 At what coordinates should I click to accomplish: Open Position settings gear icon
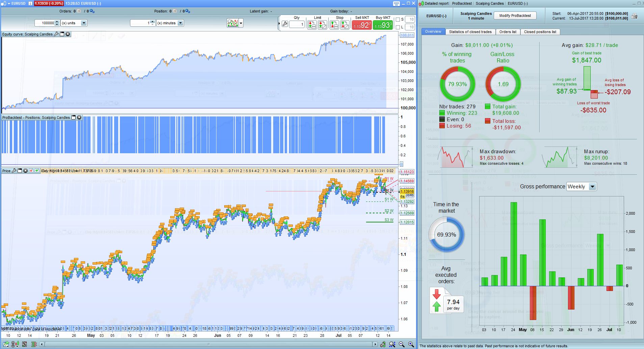[x=187, y=11]
